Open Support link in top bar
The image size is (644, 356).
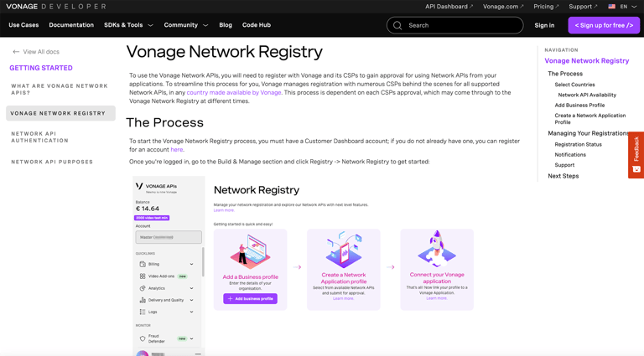click(583, 7)
